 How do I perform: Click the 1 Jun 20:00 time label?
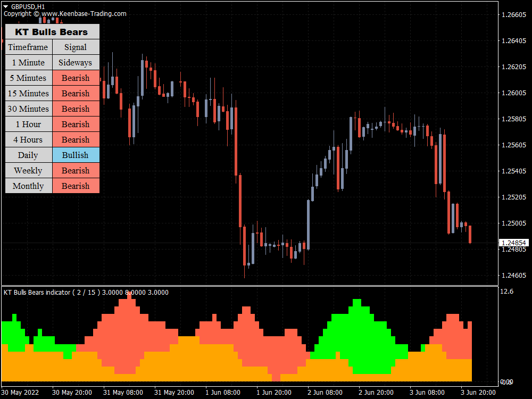(274, 393)
